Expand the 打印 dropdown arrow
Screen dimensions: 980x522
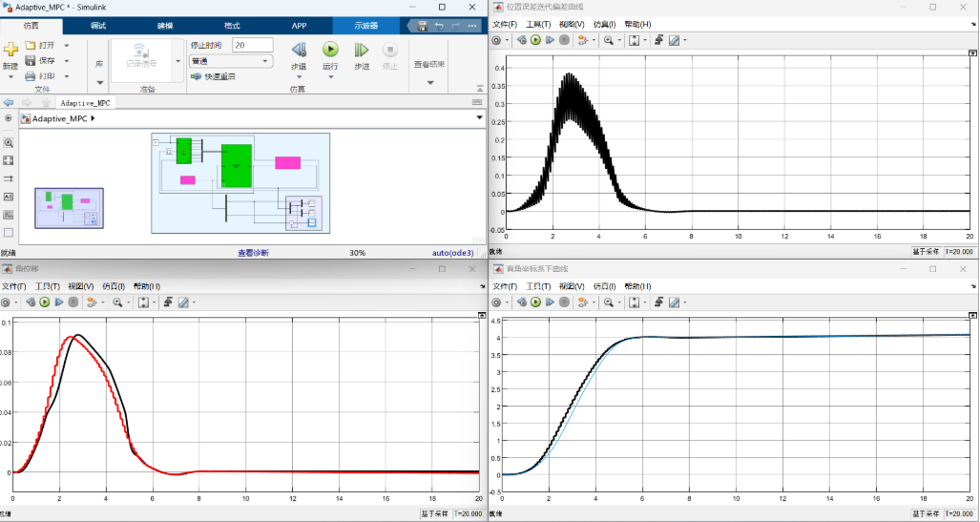pos(66,75)
